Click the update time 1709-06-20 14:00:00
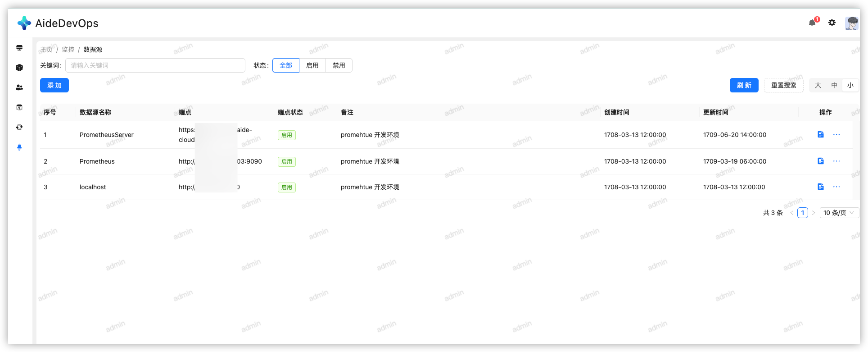 click(735, 135)
